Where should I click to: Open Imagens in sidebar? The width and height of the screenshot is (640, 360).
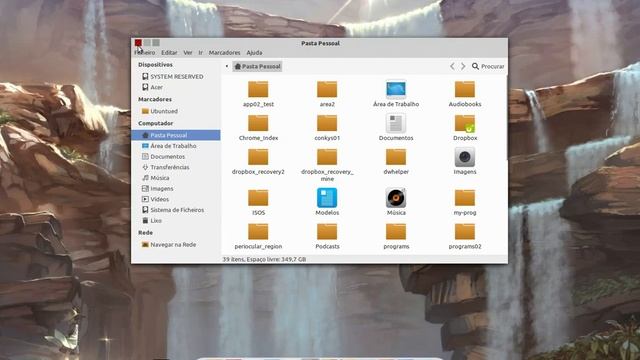176,189
